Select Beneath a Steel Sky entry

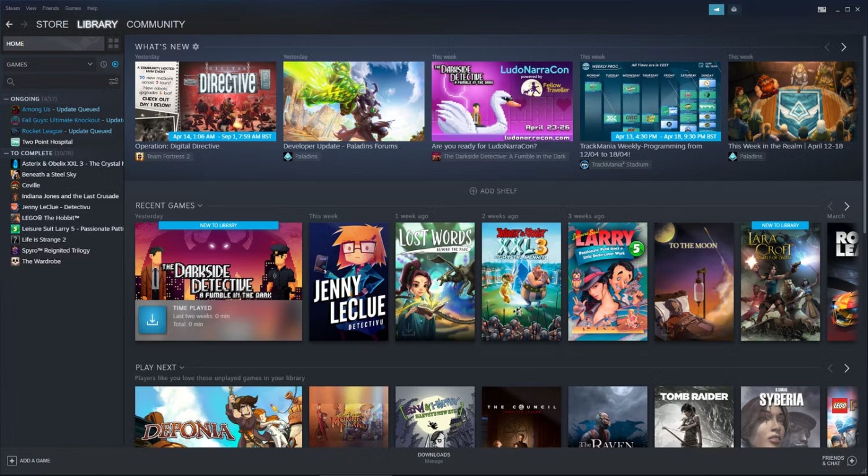coord(49,174)
